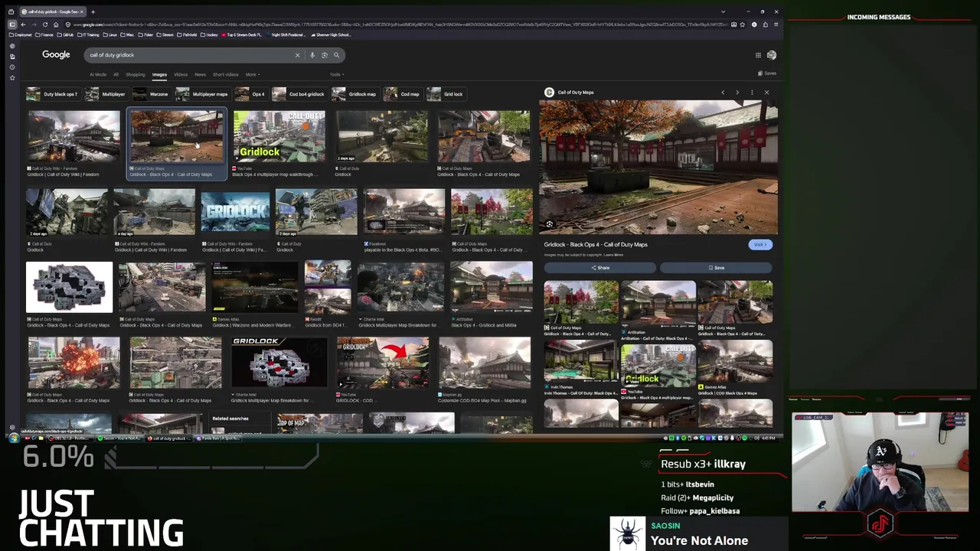
Task: Open the IT Training bookmarks folder
Action: (89, 35)
